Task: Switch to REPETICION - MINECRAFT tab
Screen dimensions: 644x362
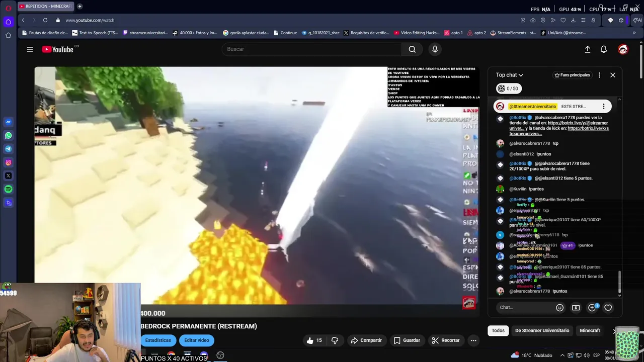Action: coord(45,7)
